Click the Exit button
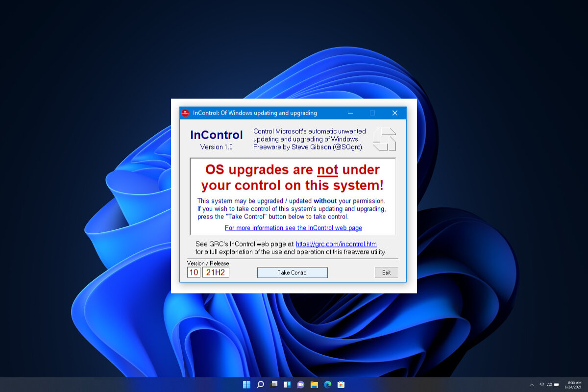The height and width of the screenshot is (392, 588). 387,272
